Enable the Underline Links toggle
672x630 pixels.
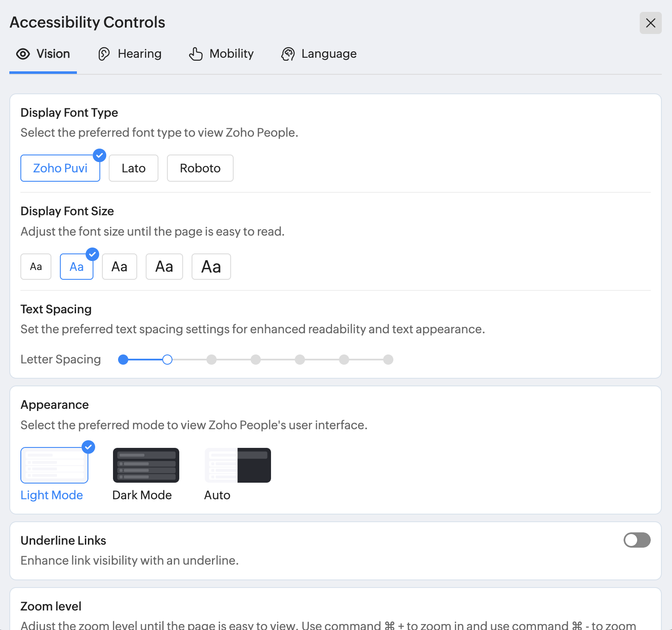[637, 540]
